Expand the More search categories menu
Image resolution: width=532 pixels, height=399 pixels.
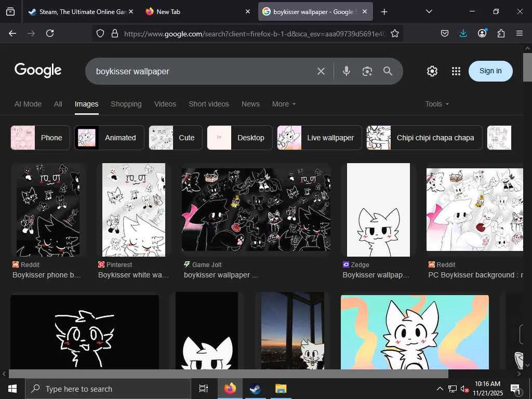(x=284, y=104)
